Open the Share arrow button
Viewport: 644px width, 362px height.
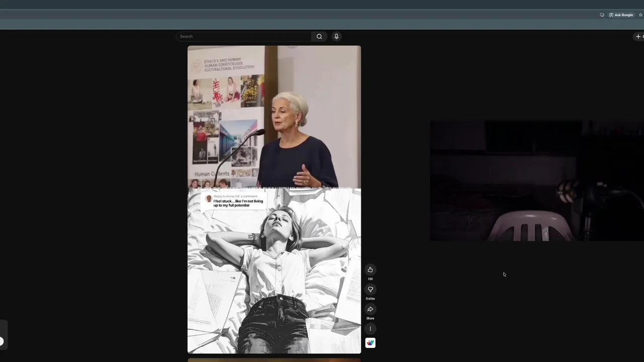click(x=370, y=309)
